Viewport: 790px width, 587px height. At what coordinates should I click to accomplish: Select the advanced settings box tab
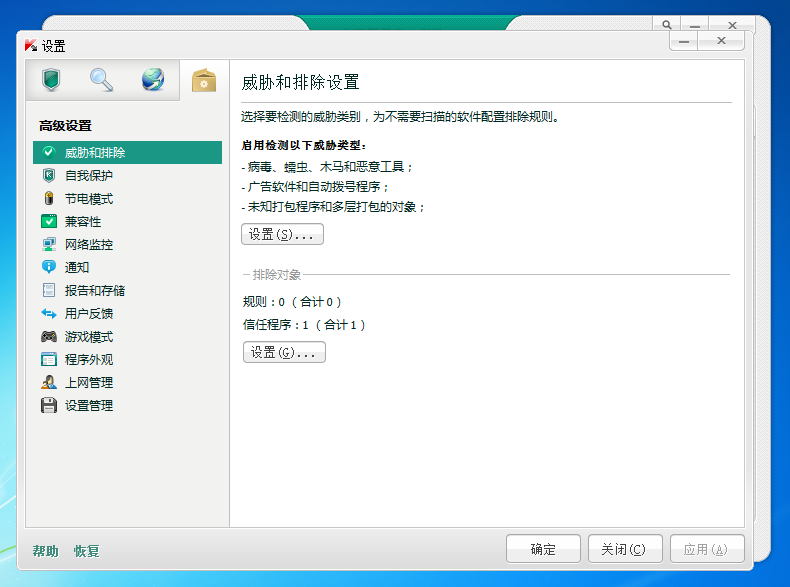(x=204, y=80)
